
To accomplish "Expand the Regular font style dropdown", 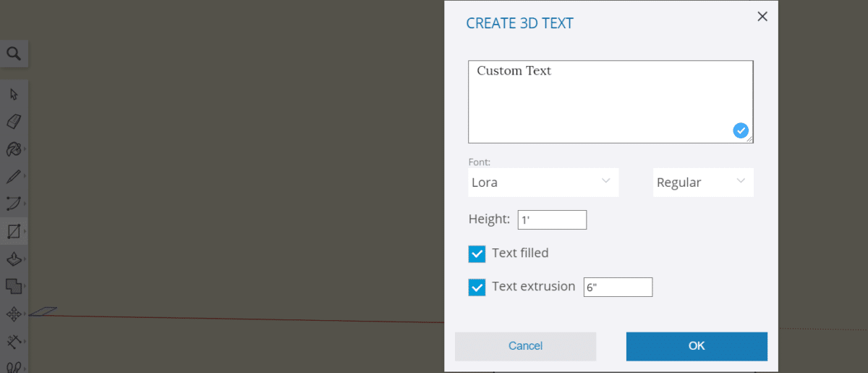I will click(x=703, y=183).
